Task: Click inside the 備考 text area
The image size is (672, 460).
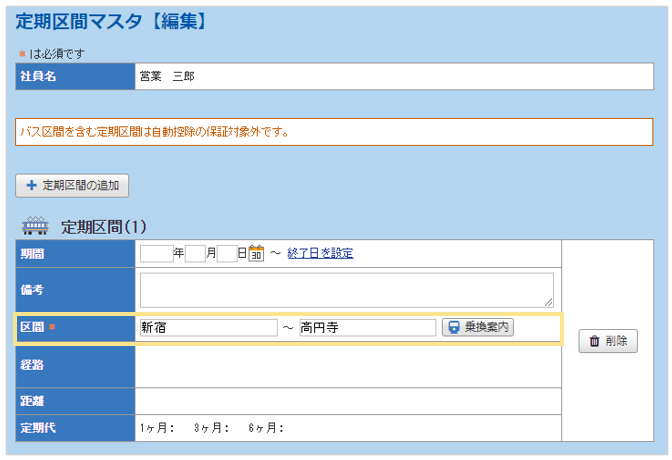Action: [346, 289]
